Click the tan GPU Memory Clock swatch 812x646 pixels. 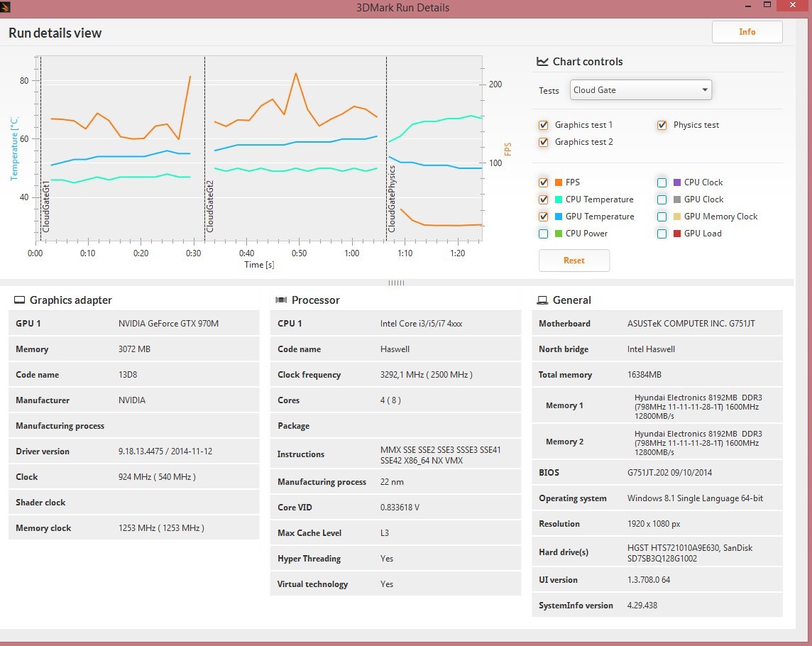[x=677, y=217]
